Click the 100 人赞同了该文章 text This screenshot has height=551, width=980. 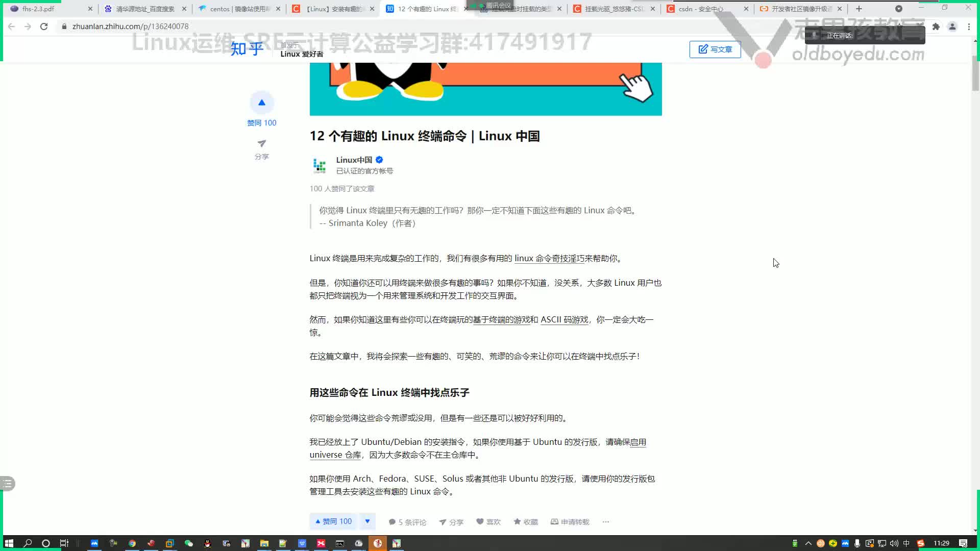pyautogui.click(x=342, y=189)
